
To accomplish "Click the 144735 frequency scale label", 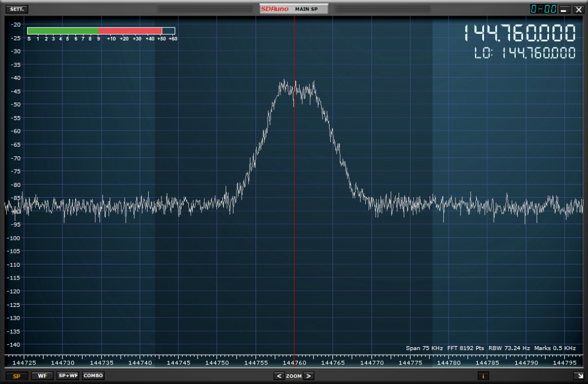I will (x=102, y=363).
